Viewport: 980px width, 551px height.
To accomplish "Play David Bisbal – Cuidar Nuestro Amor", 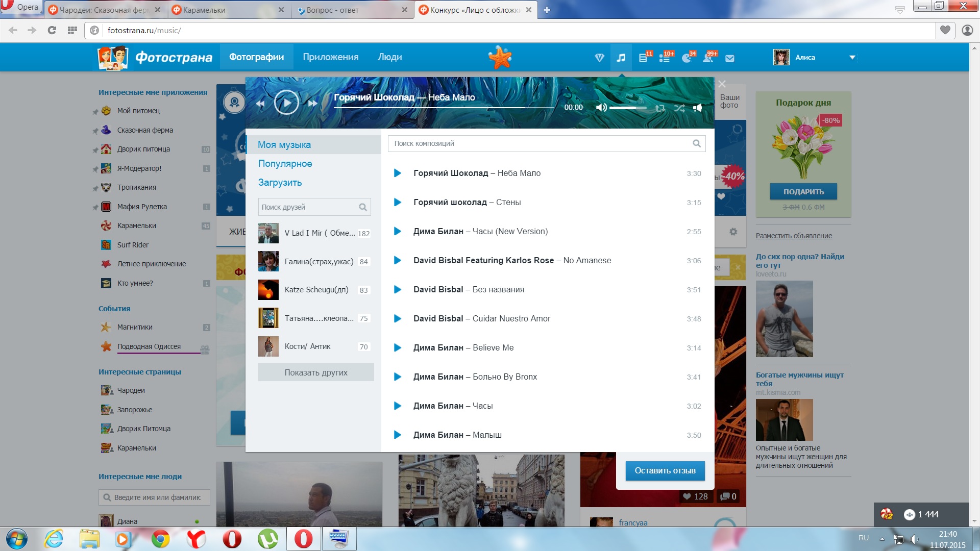I will [398, 319].
